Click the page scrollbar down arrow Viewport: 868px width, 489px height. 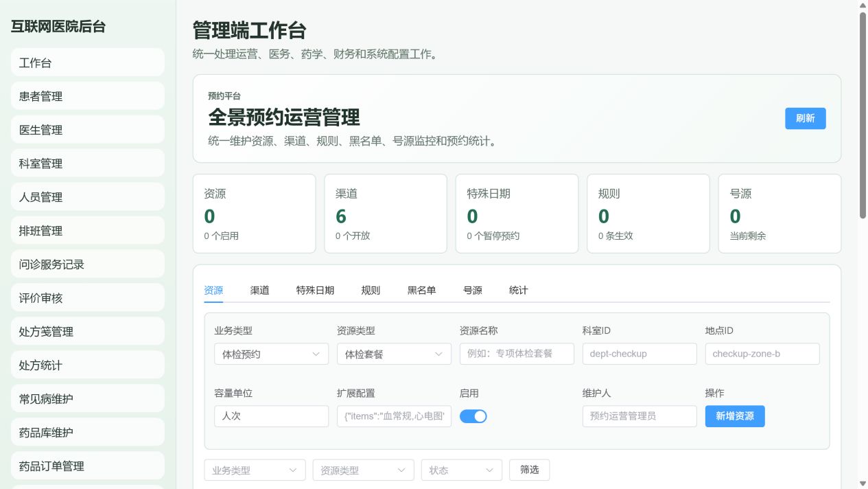point(863,484)
